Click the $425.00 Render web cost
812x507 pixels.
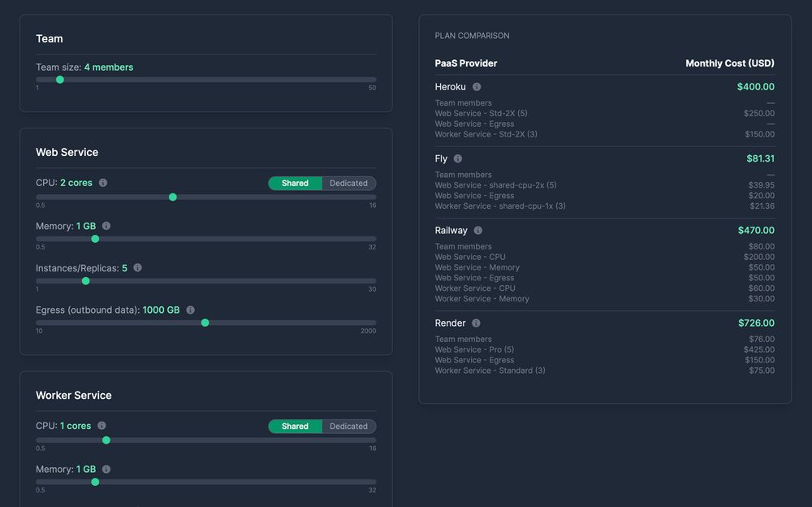(x=759, y=349)
